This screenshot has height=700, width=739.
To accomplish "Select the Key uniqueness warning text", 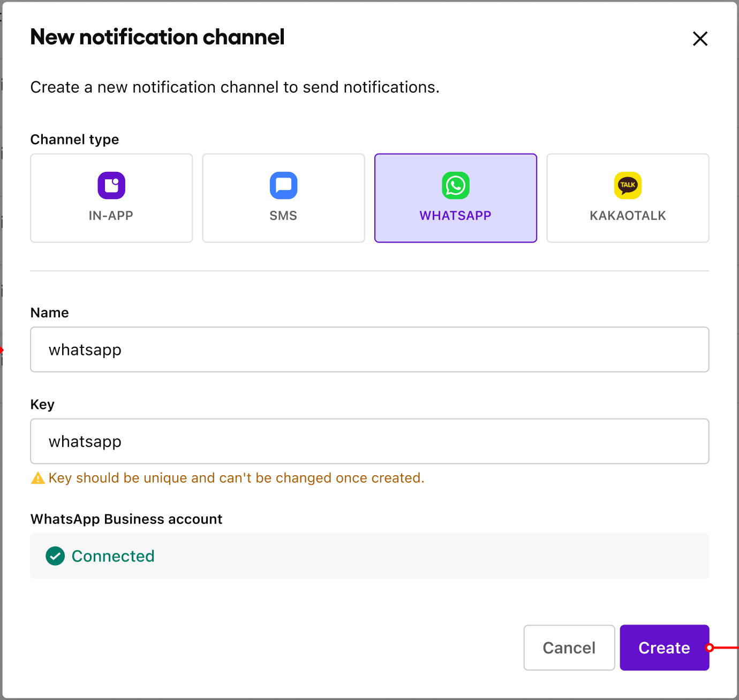I will [x=236, y=478].
